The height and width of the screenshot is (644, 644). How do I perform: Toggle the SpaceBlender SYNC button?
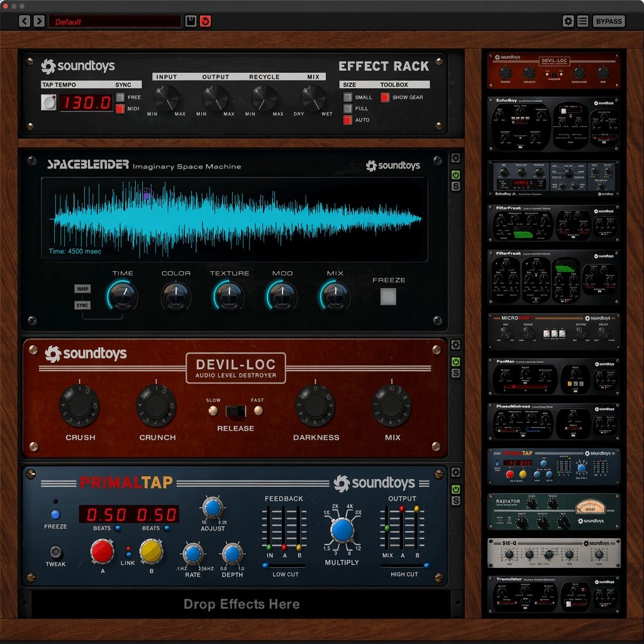coord(82,305)
